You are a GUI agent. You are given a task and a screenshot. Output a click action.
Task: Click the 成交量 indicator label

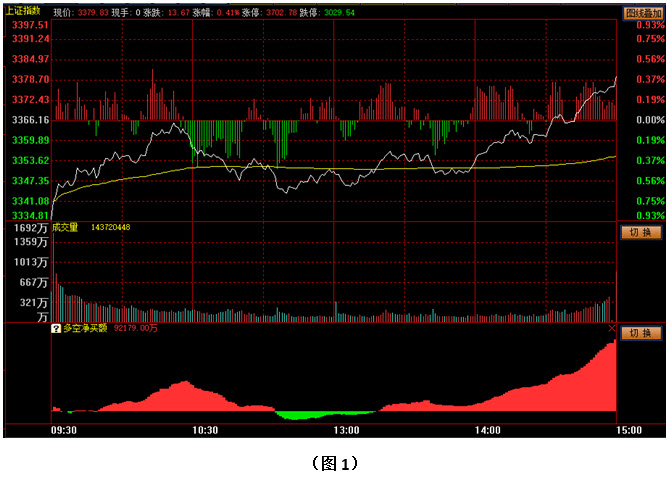(x=66, y=227)
